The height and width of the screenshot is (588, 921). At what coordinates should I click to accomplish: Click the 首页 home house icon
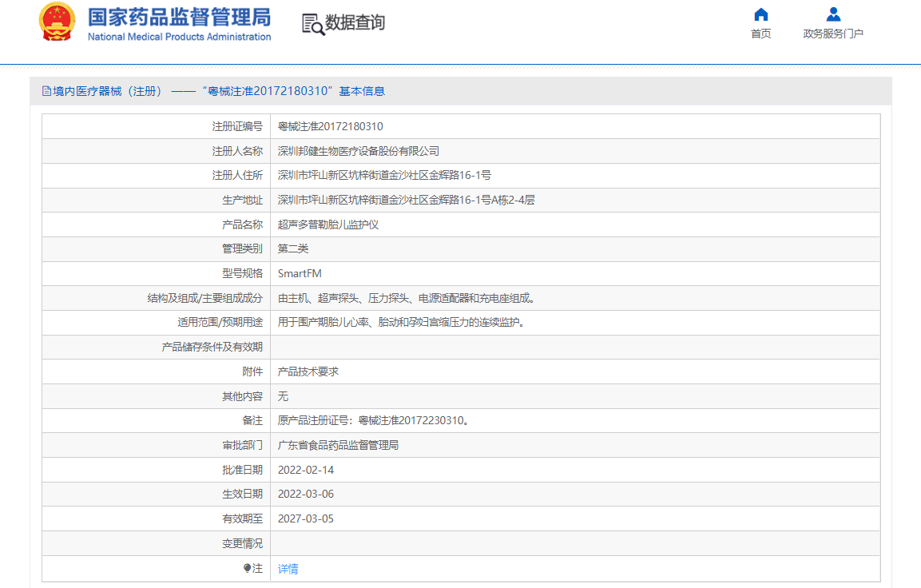pyautogui.click(x=761, y=14)
